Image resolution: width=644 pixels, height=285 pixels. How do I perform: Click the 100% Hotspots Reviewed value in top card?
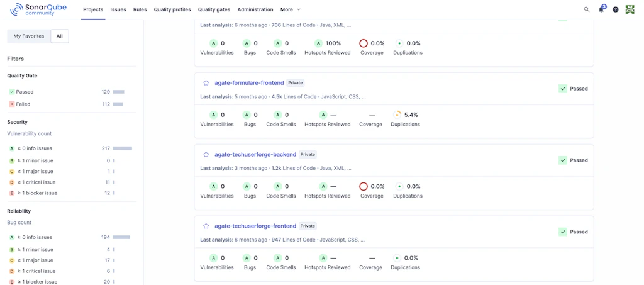[x=333, y=43]
